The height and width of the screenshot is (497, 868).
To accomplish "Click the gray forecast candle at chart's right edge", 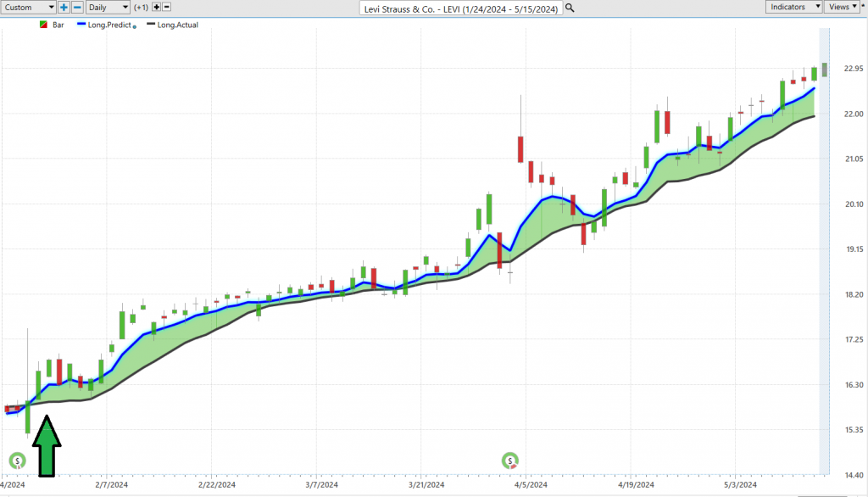I will pyautogui.click(x=825, y=70).
